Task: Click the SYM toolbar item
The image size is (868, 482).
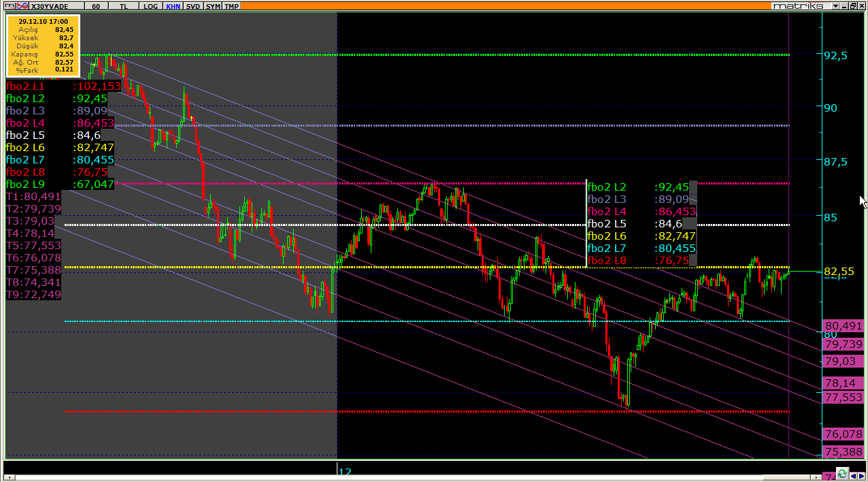Action: (x=213, y=5)
